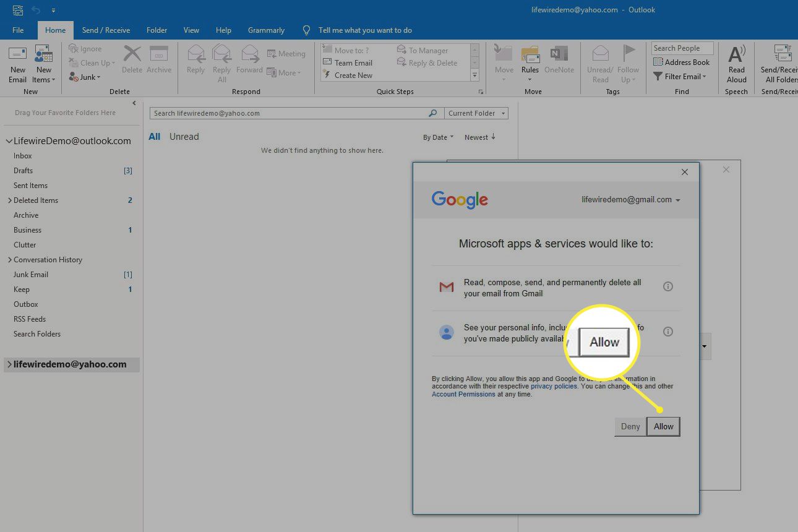Open the Rules menu
Image resolution: width=798 pixels, height=532 pixels.
(x=530, y=64)
